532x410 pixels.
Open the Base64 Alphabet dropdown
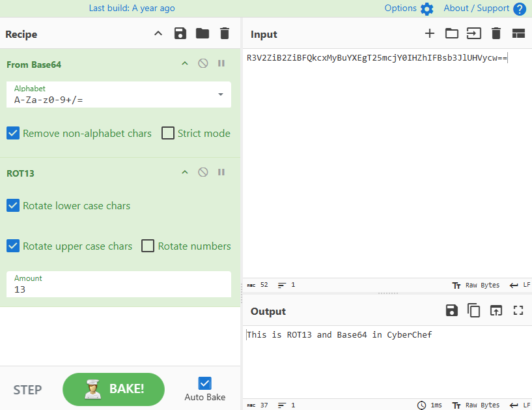(x=220, y=95)
